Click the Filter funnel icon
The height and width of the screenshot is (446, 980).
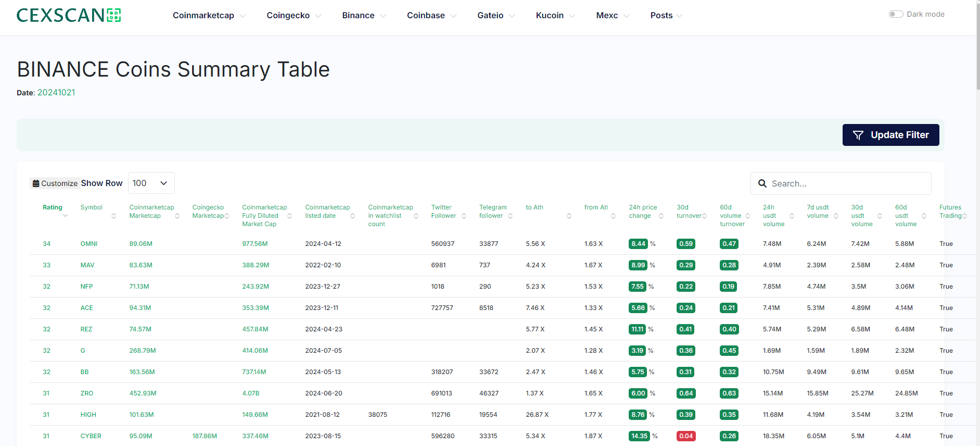pyautogui.click(x=858, y=135)
